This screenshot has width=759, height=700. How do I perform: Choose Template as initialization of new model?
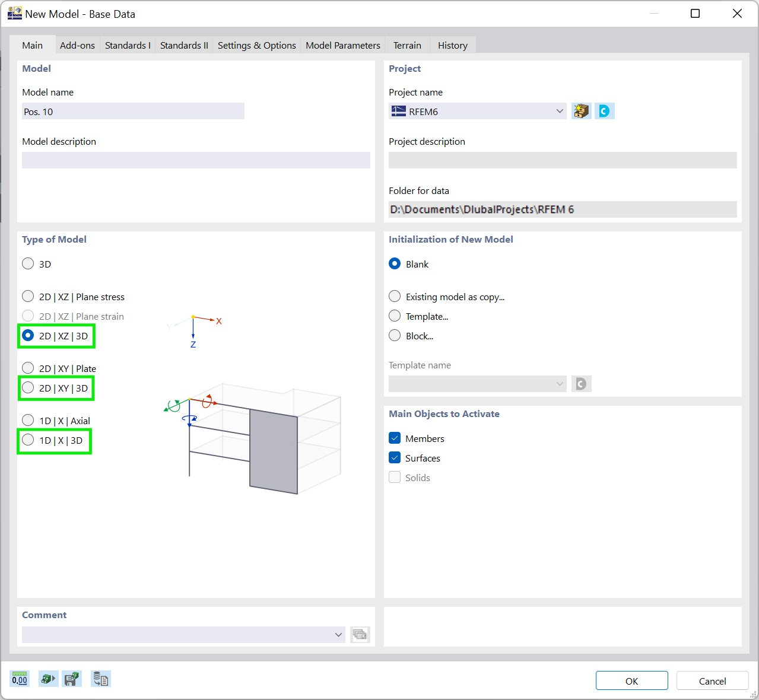coord(395,316)
